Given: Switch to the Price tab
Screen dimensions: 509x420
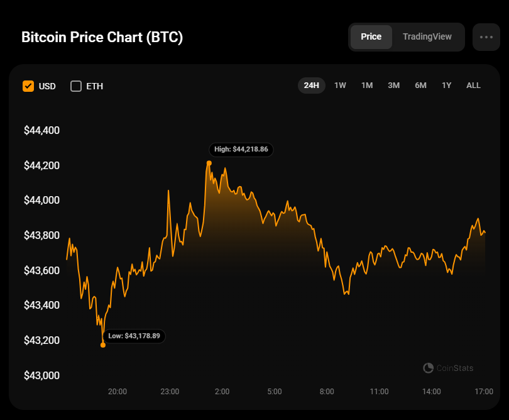Looking at the screenshot, I should 371,36.
